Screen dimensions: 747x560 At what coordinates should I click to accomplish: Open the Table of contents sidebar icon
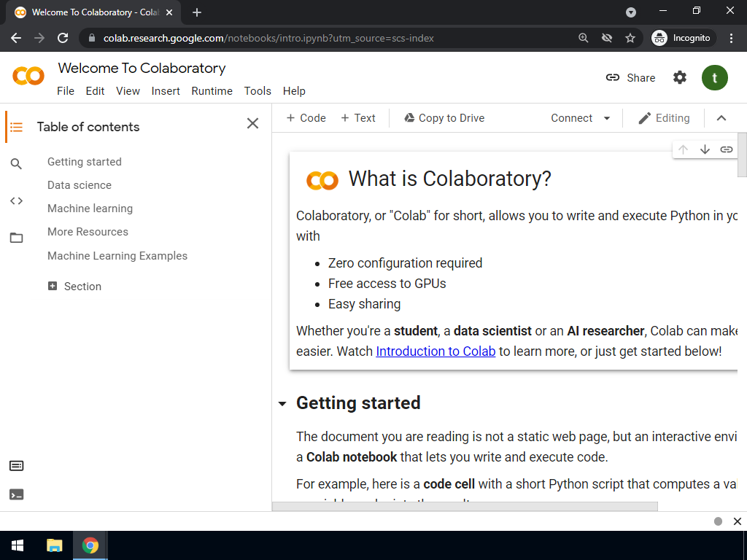tap(16, 127)
